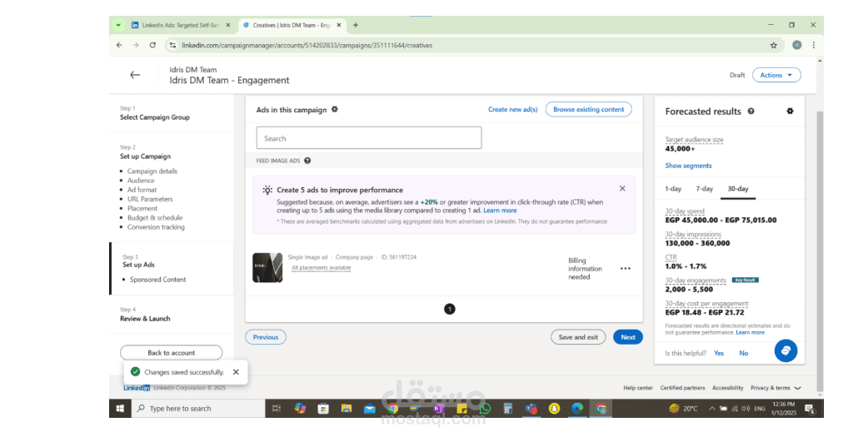Click Show segments link
The width and height of the screenshot is (868, 437).
coord(688,166)
